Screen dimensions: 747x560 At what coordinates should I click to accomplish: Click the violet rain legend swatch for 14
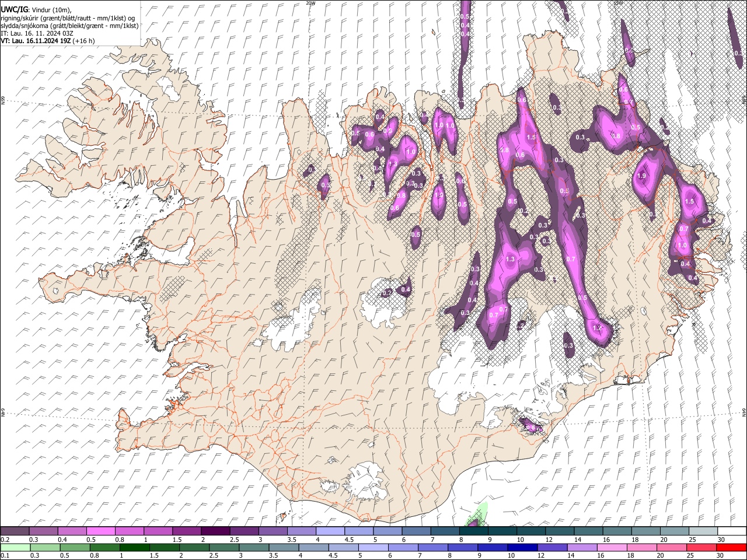581,547
